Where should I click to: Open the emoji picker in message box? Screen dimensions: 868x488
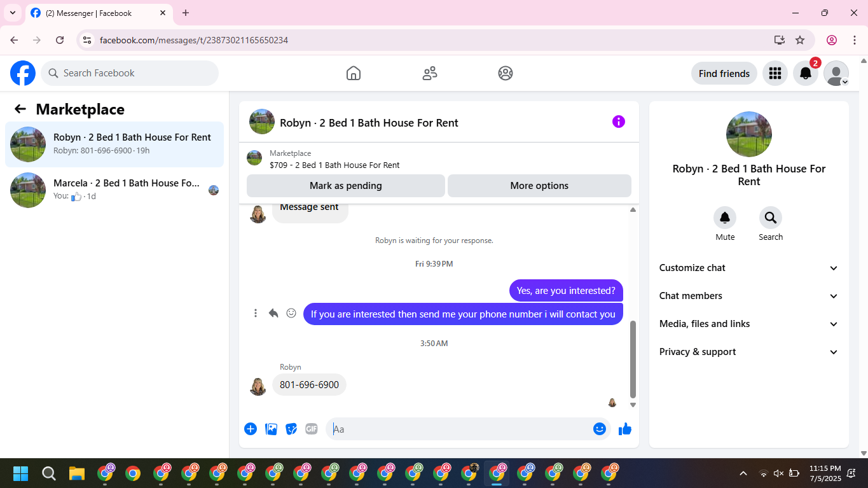coord(599,429)
